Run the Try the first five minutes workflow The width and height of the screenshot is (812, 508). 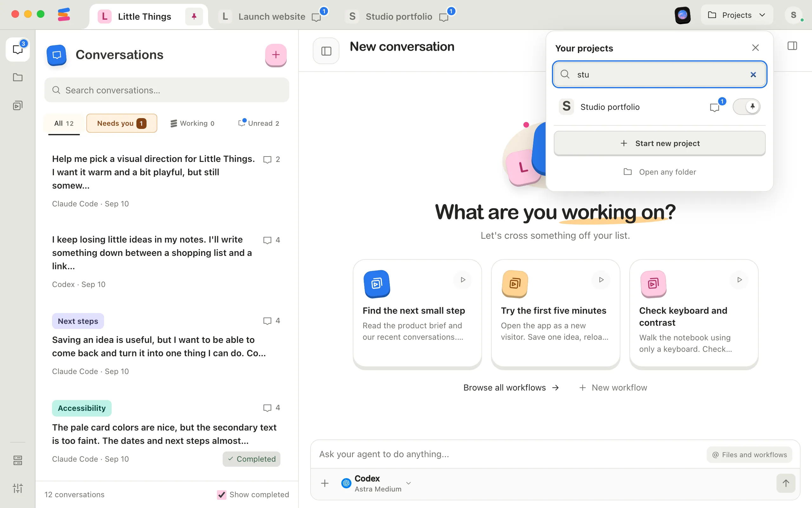(x=601, y=279)
